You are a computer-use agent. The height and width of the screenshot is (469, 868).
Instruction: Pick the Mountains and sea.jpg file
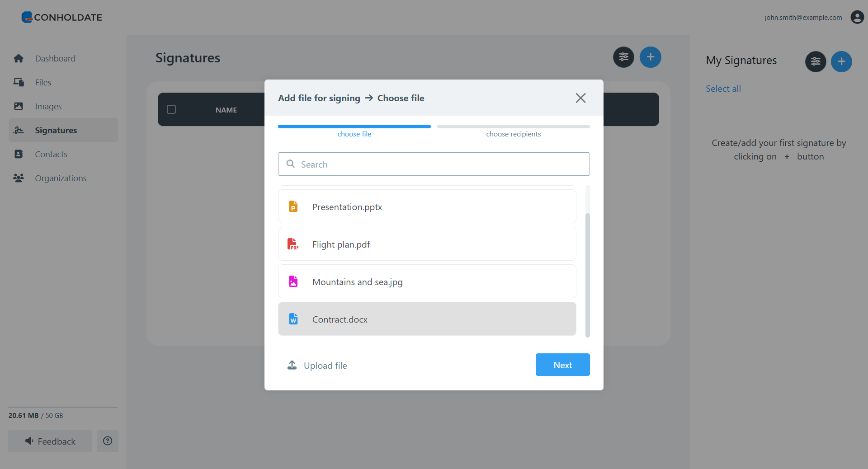pos(427,281)
